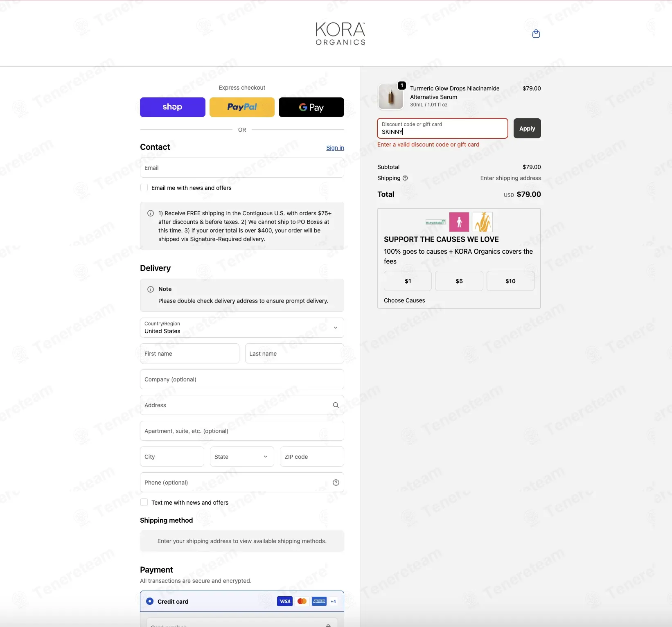Click the Shipping method heading

coord(166,520)
